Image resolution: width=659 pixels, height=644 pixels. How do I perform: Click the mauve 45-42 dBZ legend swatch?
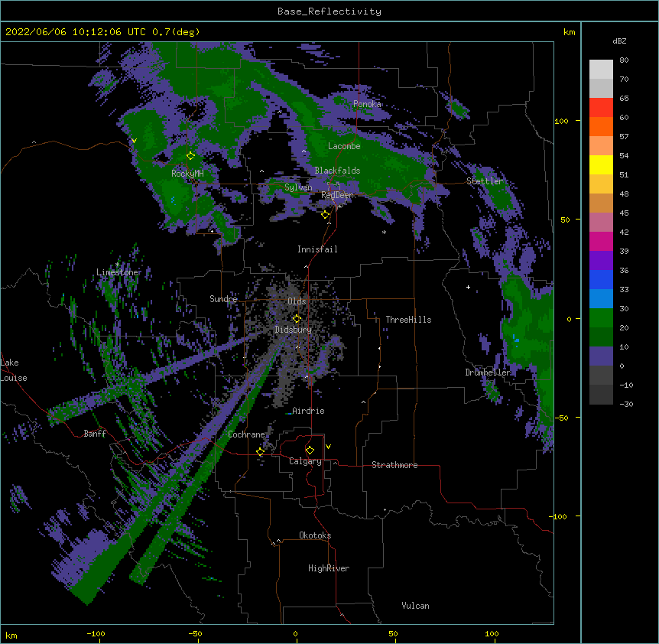[601, 222]
